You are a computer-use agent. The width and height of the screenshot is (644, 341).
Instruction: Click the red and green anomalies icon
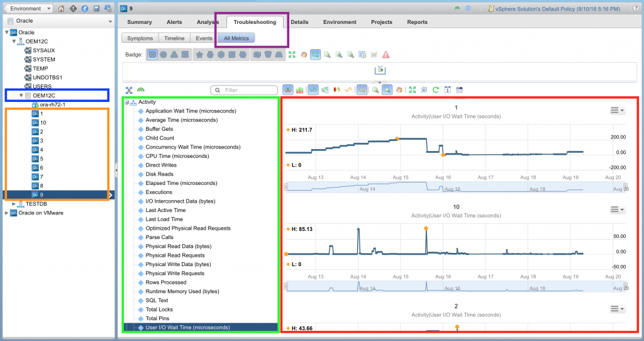click(337, 89)
